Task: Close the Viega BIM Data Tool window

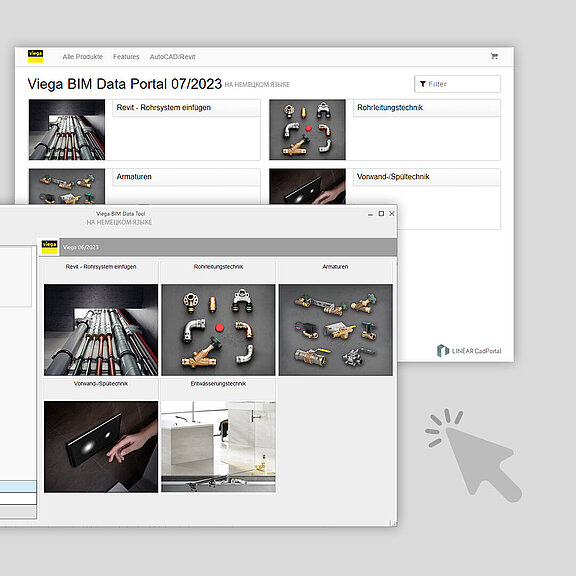Action: tap(392, 213)
